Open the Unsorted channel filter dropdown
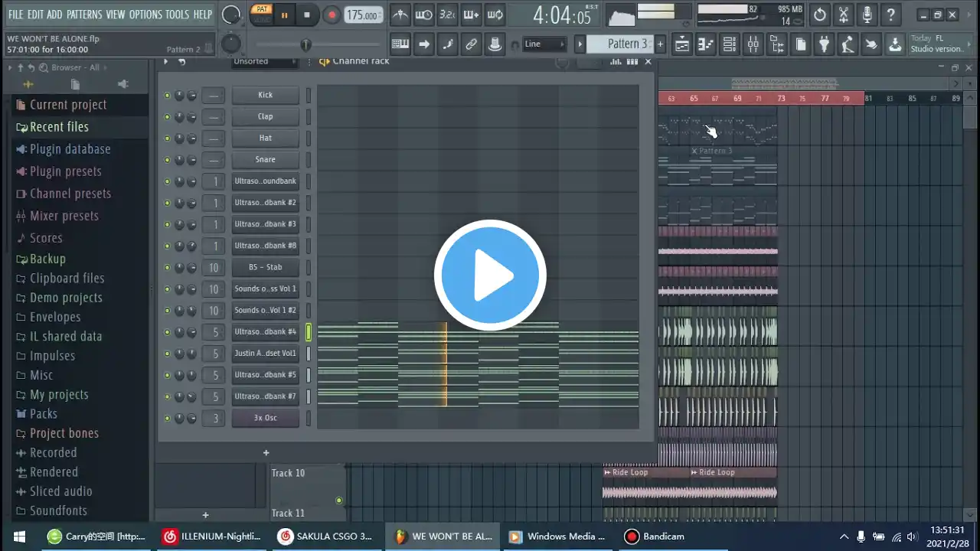Viewport: 980px width, 551px height. [x=263, y=61]
